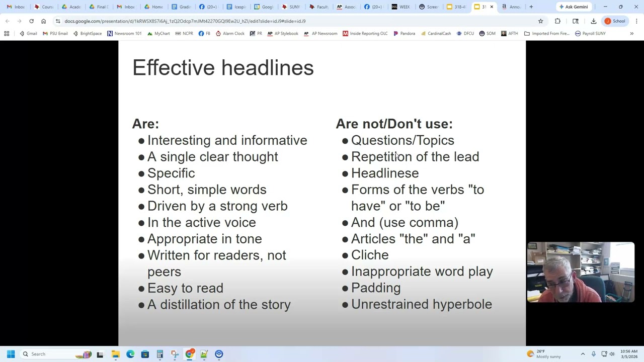Open the Newsroom 101 bookmark
This screenshot has width=644, height=362.
coord(124,33)
